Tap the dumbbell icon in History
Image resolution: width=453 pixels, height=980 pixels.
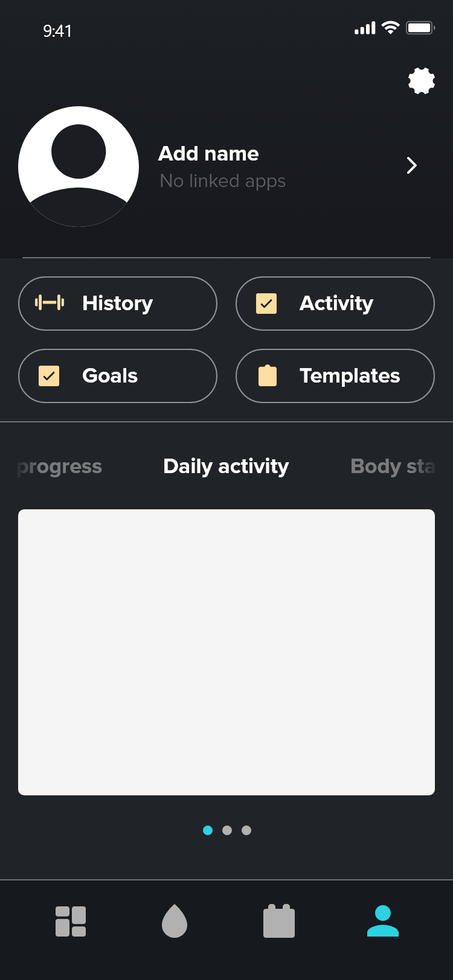(50, 303)
